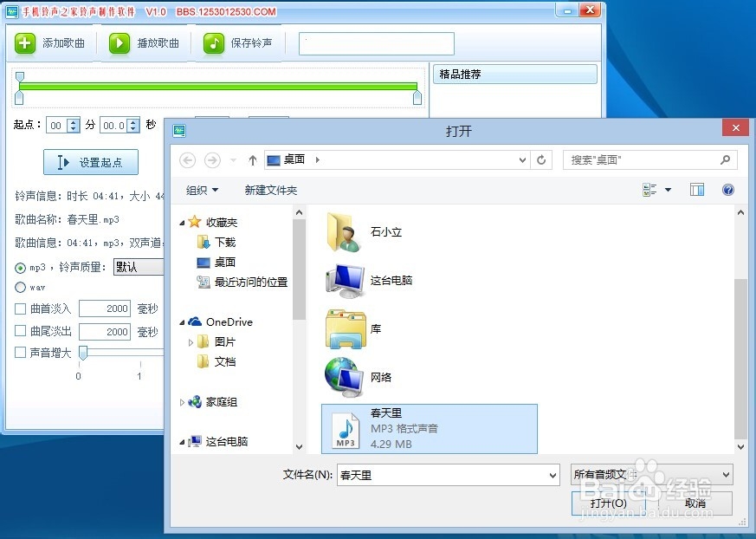Image resolution: width=756 pixels, height=539 pixels.
Task: Click the navigate-up arrow icon in Open dialog
Action: [x=251, y=159]
